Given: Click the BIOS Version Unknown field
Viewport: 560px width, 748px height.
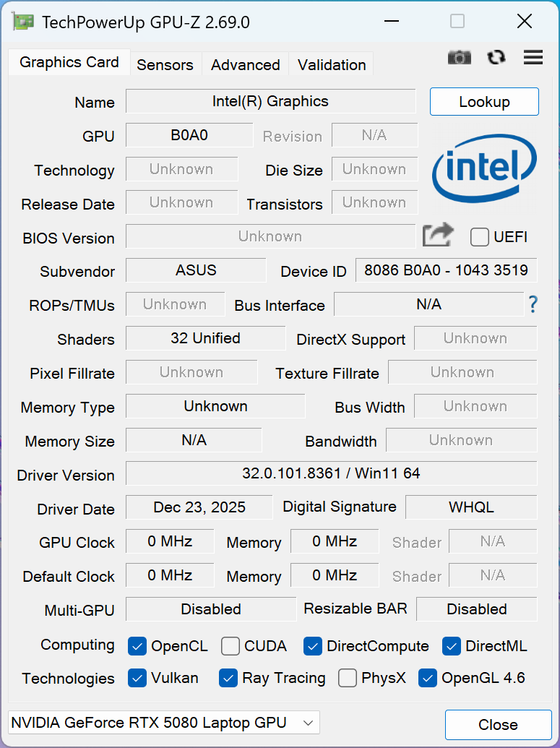Looking at the screenshot, I should [270, 236].
